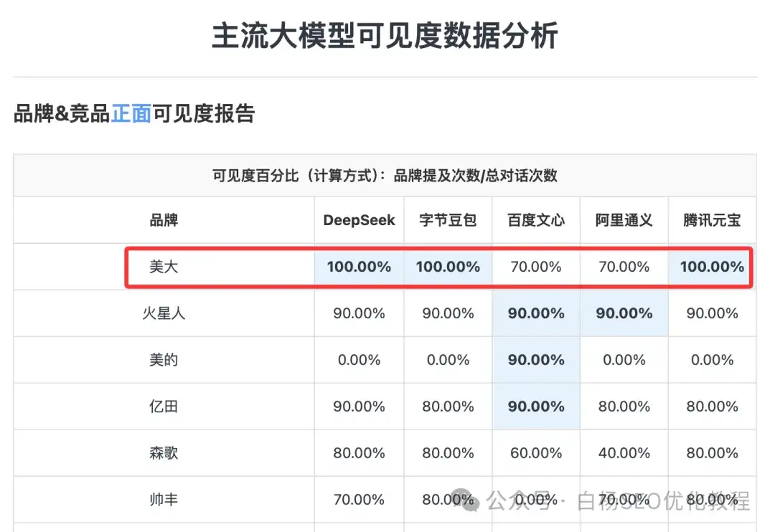Select the 字节豆包 column header
Screen dimensions: 775x532
[448, 220]
